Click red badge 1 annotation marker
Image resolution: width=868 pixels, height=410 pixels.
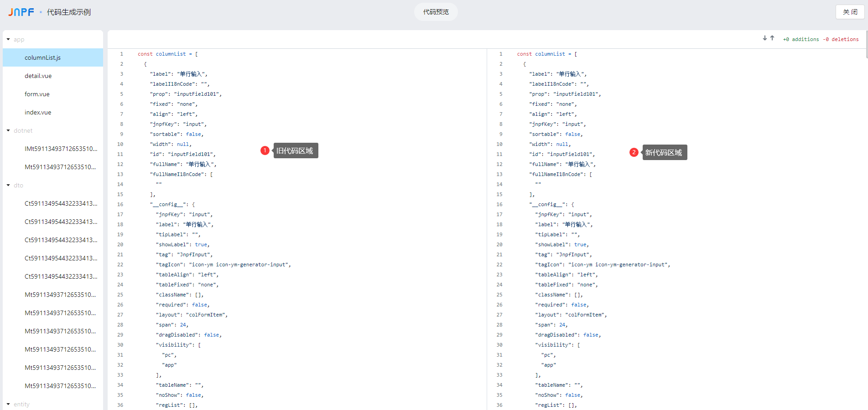pos(265,151)
